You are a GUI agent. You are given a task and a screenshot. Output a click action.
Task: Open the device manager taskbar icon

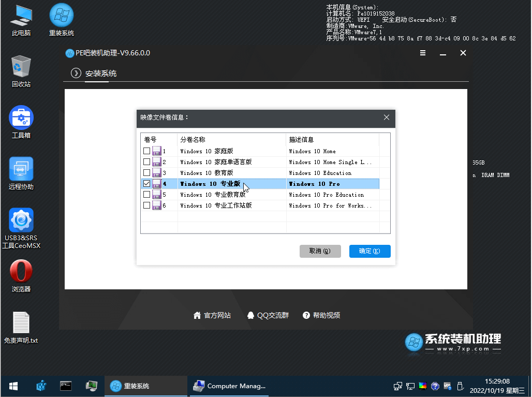click(91, 386)
